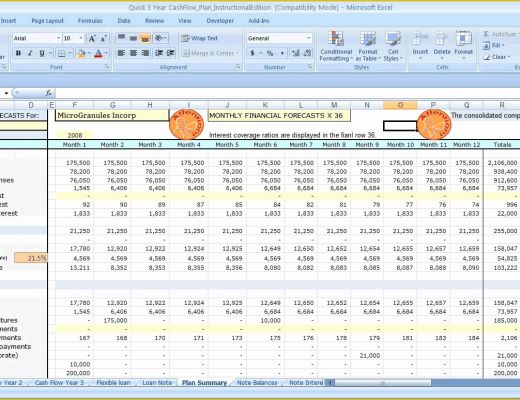The height and width of the screenshot is (400, 520).
Task: Switch to Loan Note sheet
Action: (x=157, y=383)
